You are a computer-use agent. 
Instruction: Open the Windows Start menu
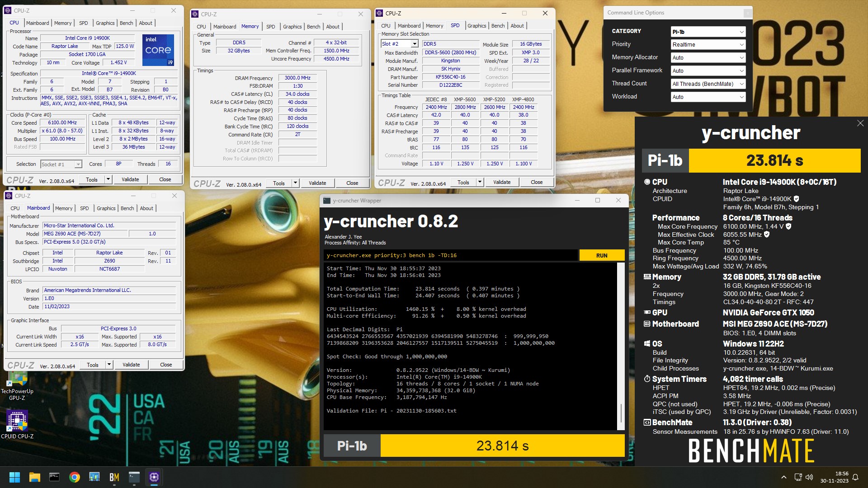coord(14,477)
